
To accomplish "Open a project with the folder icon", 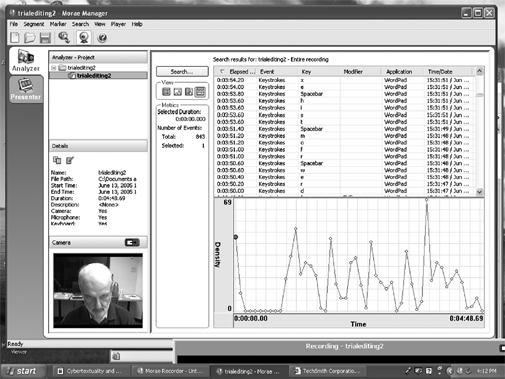I will tap(30, 37).
